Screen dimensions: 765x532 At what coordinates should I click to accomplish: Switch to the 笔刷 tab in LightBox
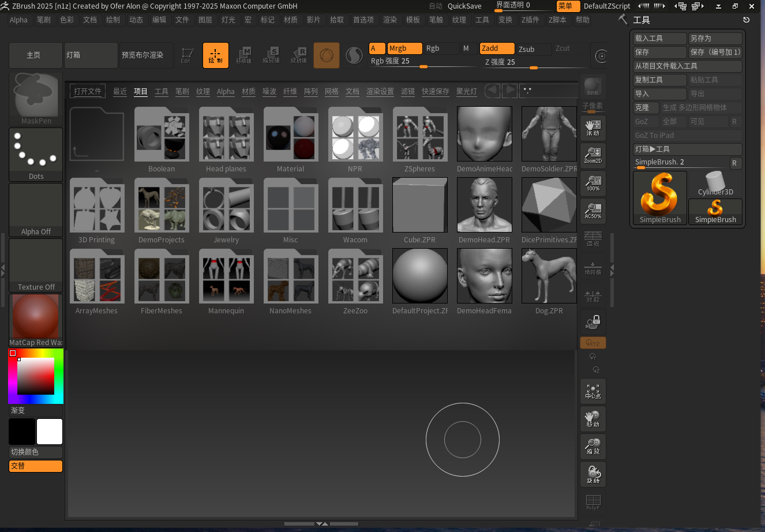[182, 91]
